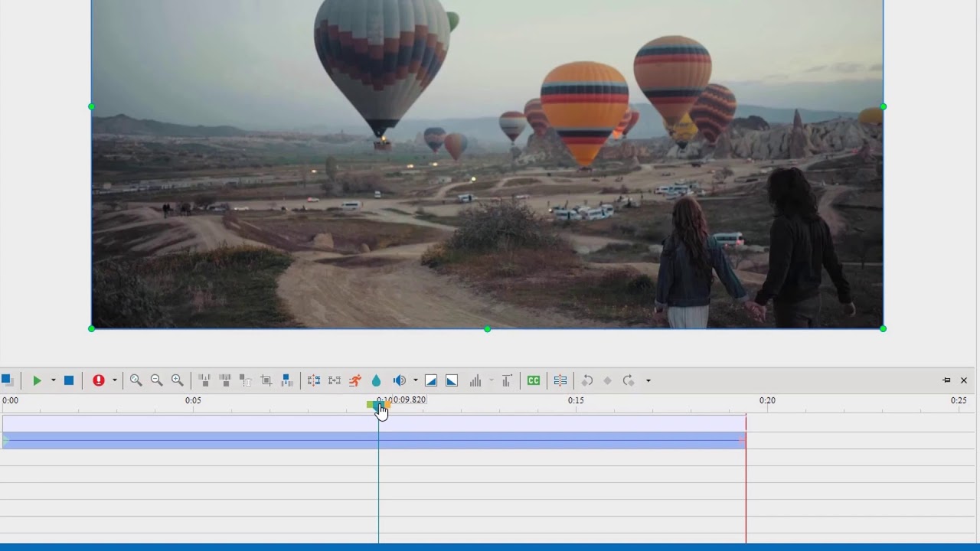Apply the Blur water-drop tool

[376, 380]
